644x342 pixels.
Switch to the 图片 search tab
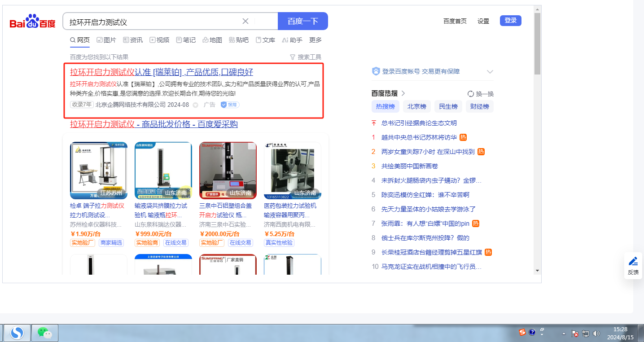[x=106, y=40]
